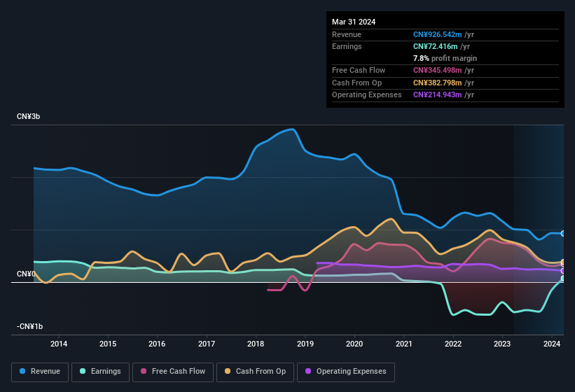Click the CN¥3b y-axis label
The width and height of the screenshot is (575, 392).
coord(29,117)
